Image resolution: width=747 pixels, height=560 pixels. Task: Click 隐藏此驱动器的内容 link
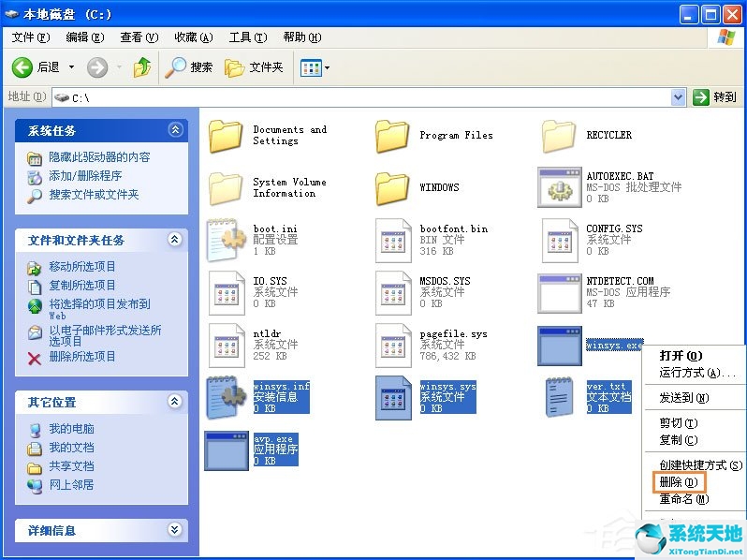tap(99, 157)
